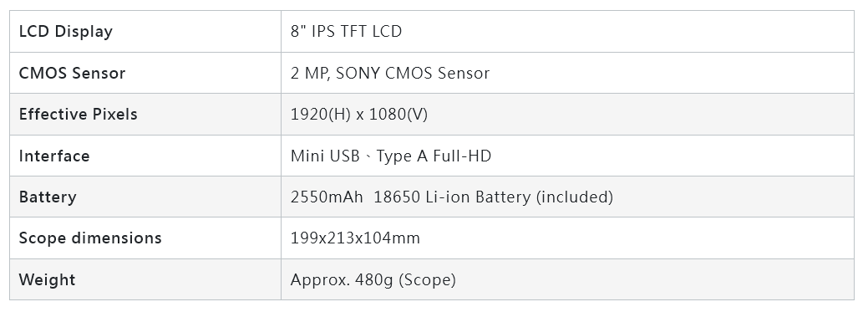868x312 pixels.
Task: Select the 199x213x104mm dimensions value
Action: tap(355, 238)
